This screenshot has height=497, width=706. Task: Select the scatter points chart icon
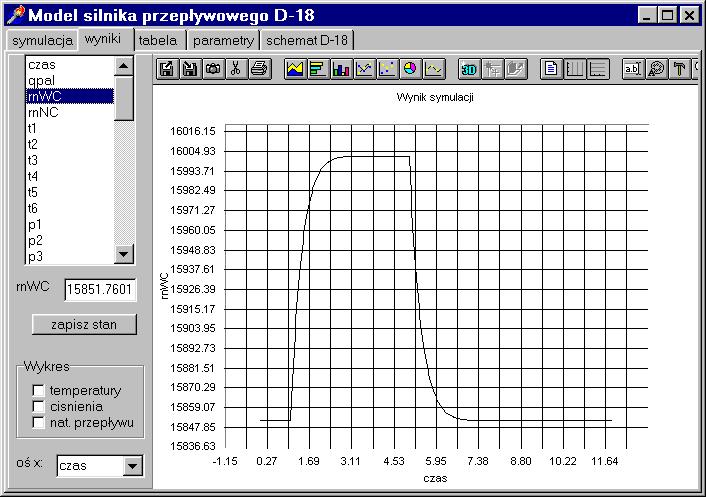pyautogui.click(x=387, y=69)
